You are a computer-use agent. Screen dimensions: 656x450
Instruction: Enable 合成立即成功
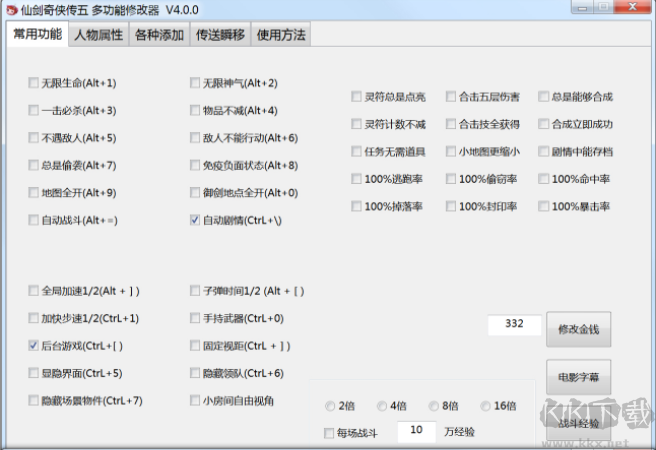coord(543,124)
